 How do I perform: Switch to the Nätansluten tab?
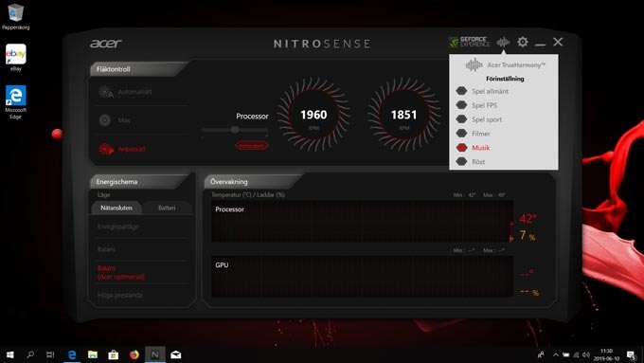pos(116,208)
